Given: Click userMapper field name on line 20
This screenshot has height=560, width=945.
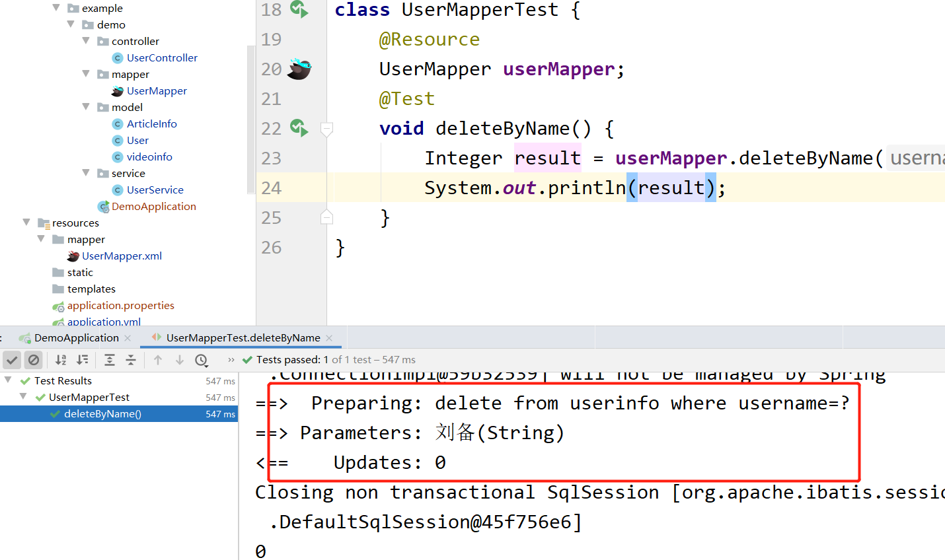Looking at the screenshot, I should click(559, 69).
